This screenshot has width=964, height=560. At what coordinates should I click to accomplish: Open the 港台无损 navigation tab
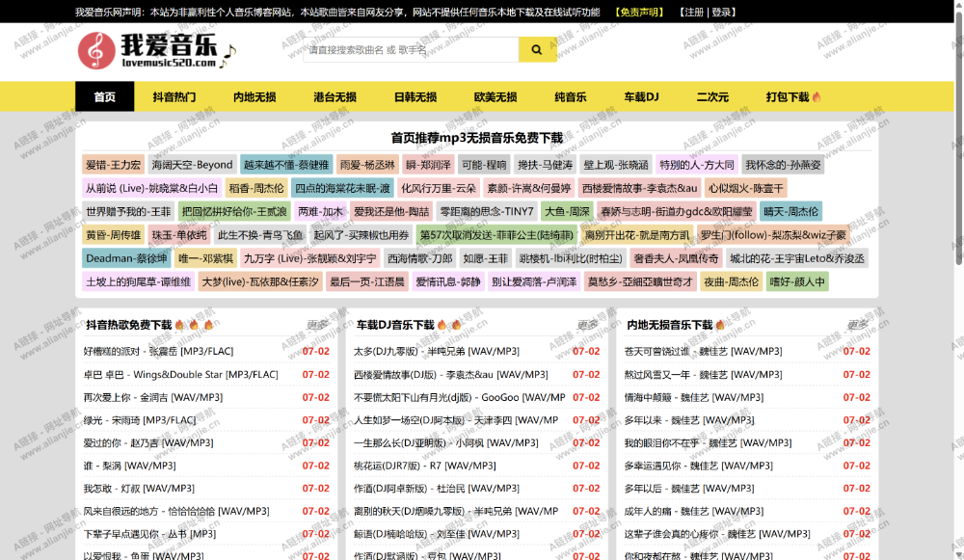(x=335, y=96)
